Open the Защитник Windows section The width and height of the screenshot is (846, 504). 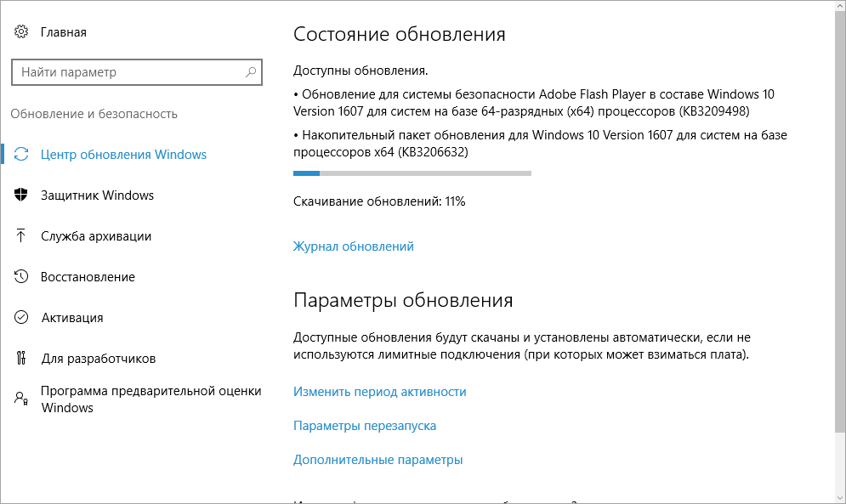point(97,195)
